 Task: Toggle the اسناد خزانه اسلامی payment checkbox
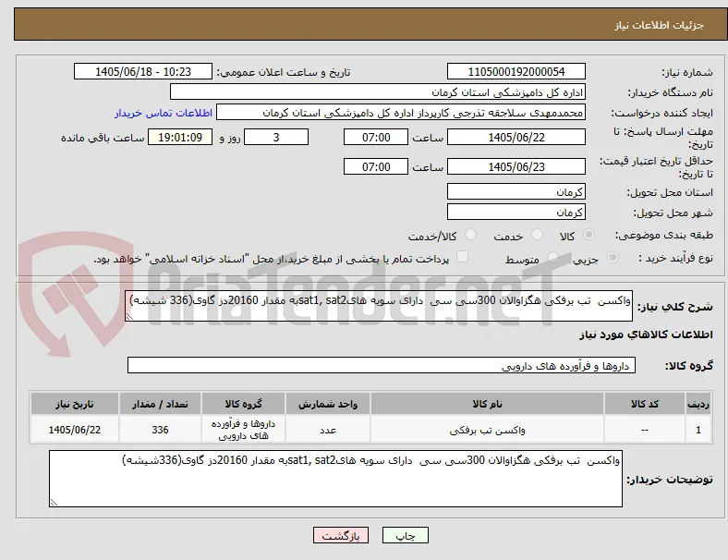click(462, 257)
